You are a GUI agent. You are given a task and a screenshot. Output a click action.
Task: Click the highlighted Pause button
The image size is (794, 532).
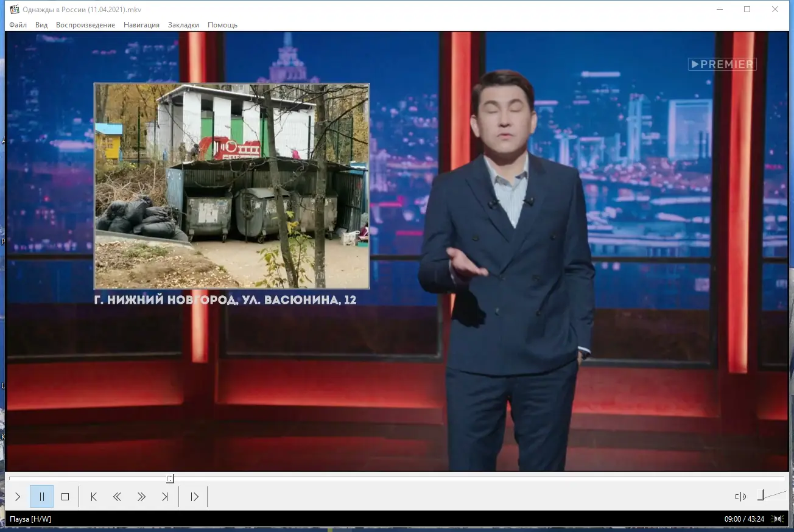click(41, 497)
